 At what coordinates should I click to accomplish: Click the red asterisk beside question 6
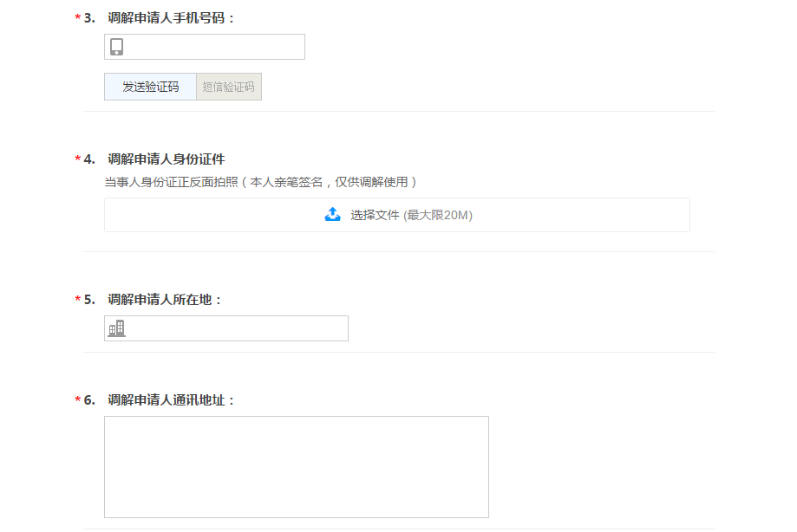point(78,400)
